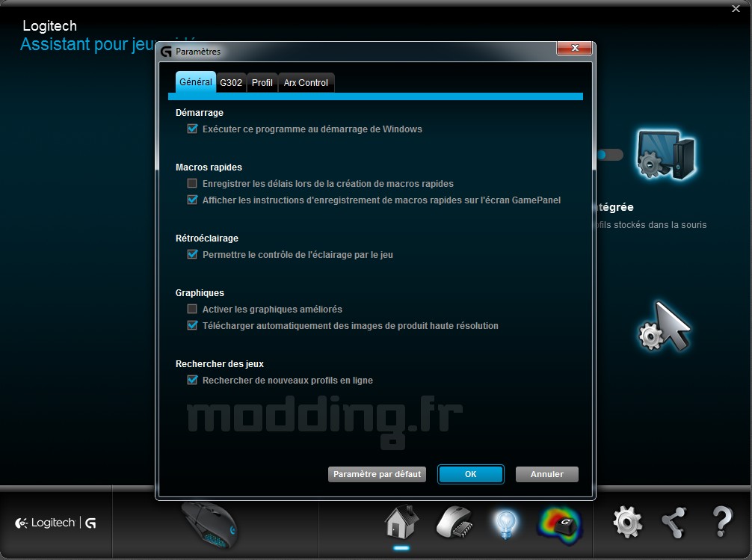Close the Logitech main window
The image size is (752, 560).
point(736,9)
